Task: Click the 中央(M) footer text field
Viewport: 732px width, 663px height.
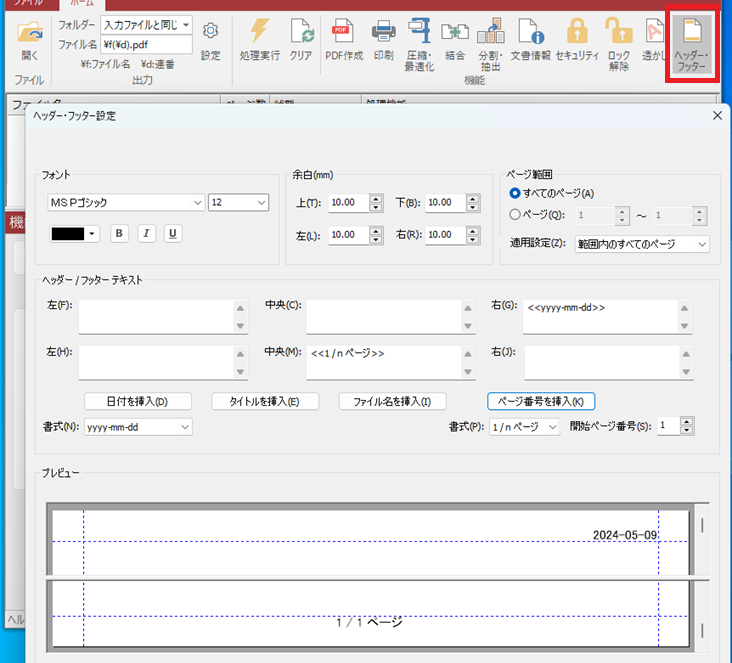Action: 380,361
